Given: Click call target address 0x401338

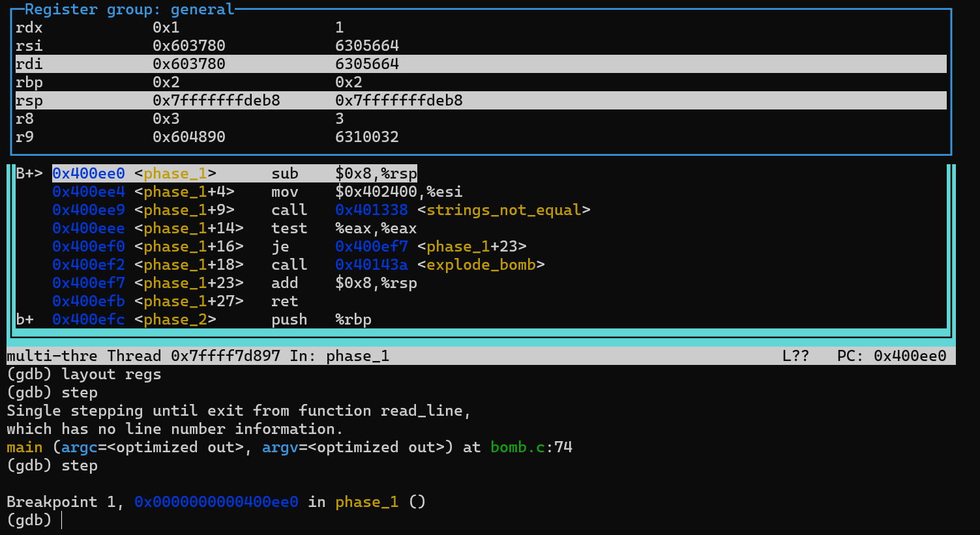Looking at the screenshot, I should [x=372, y=210].
